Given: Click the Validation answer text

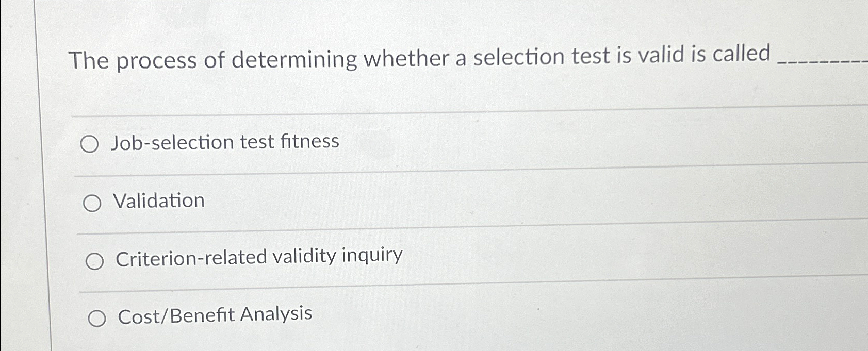Looking at the screenshot, I should 158,200.
